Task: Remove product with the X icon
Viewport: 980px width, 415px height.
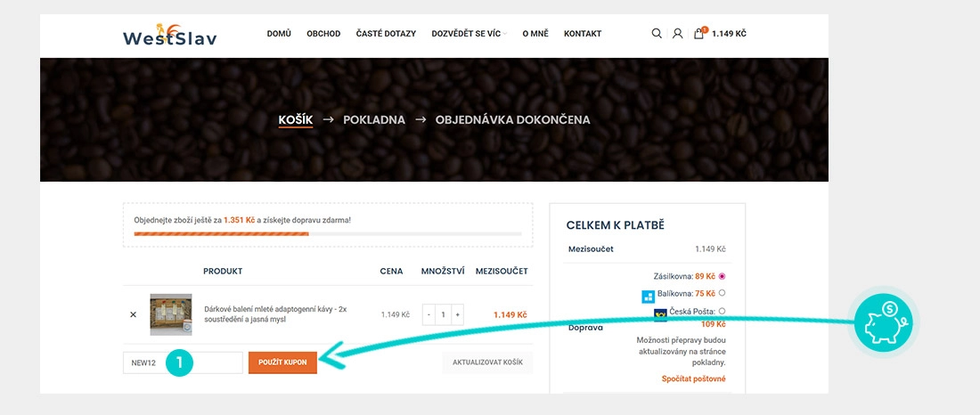Action: tap(133, 315)
